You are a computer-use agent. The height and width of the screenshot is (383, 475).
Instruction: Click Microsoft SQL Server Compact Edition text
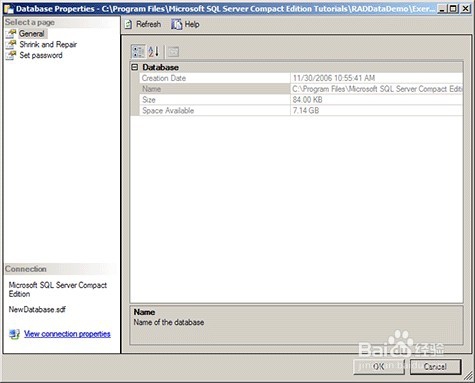[58, 289]
